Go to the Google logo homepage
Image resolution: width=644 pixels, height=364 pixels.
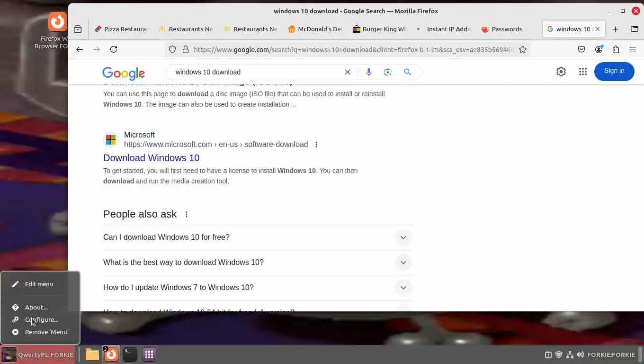point(124,73)
